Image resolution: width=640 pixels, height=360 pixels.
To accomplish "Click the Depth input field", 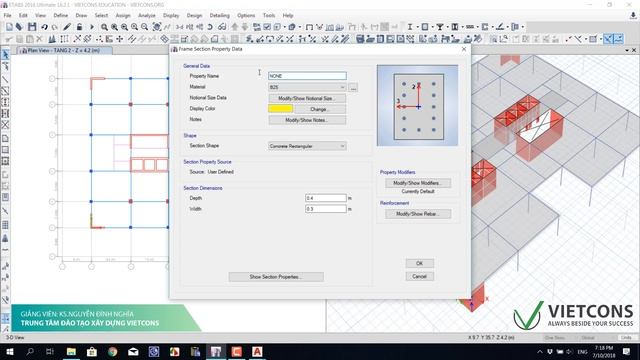I will coord(326,198).
